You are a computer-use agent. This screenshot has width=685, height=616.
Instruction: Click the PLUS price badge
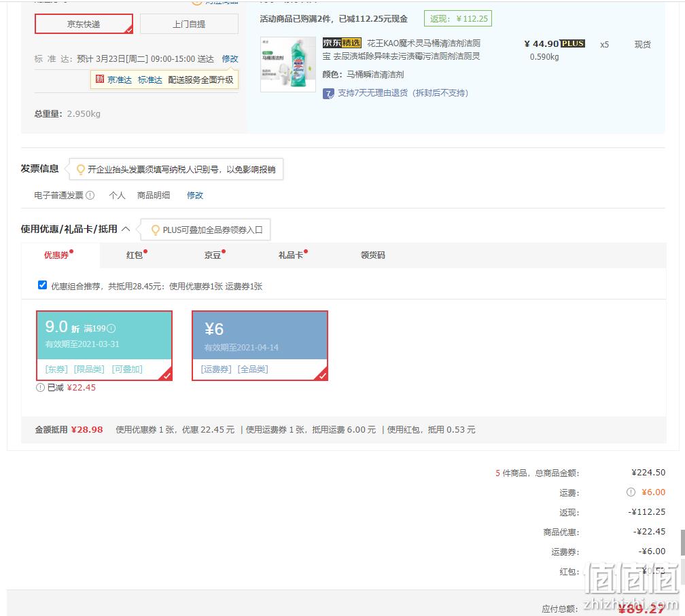[x=572, y=43]
